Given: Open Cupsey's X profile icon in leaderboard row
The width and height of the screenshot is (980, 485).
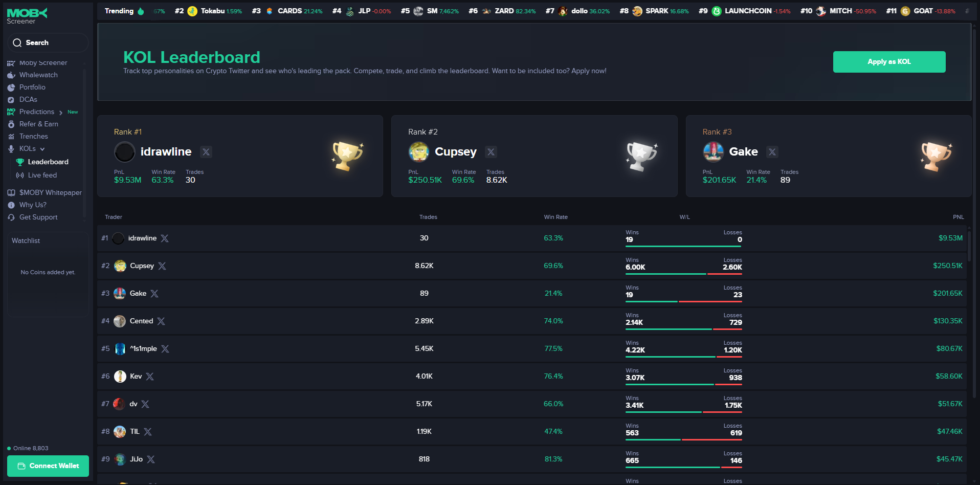Looking at the screenshot, I should click(x=162, y=266).
